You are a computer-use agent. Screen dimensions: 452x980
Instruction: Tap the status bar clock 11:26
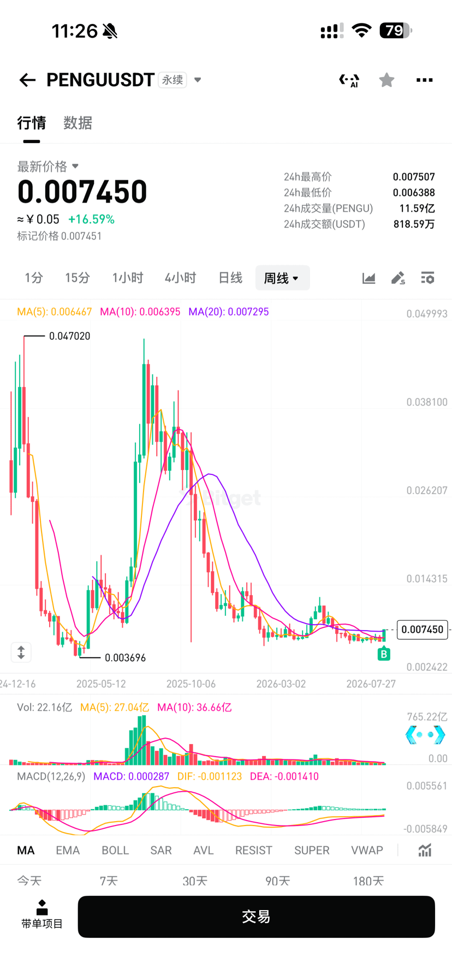(x=75, y=31)
